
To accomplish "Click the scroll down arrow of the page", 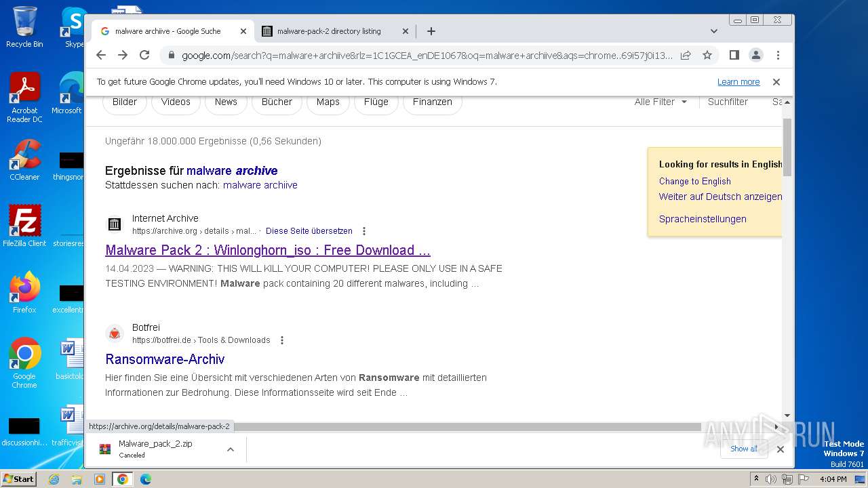I will [x=787, y=415].
